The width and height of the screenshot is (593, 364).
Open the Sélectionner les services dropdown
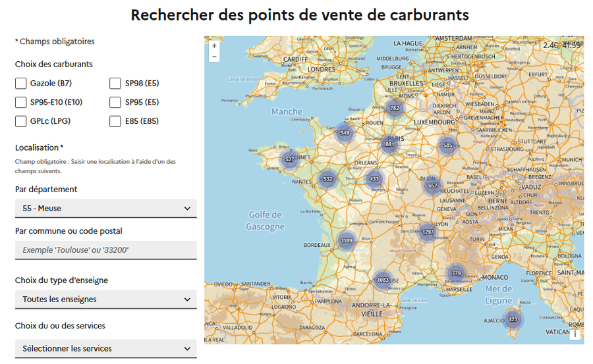106,348
